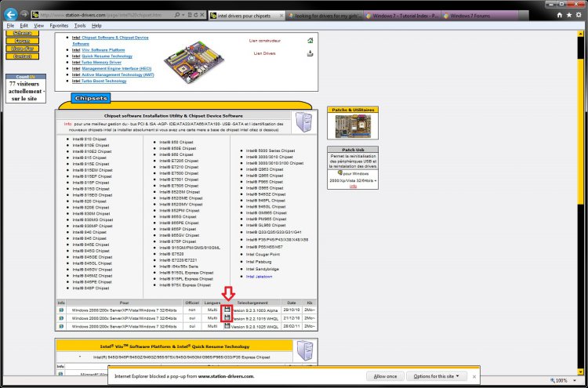Open the browser Home icon
The height and width of the screenshot is (388, 588).
click(560, 15)
